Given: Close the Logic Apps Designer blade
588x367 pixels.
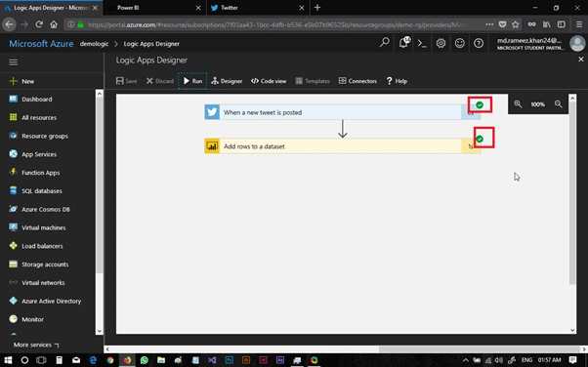Looking at the screenshot, I should [581, 60].
